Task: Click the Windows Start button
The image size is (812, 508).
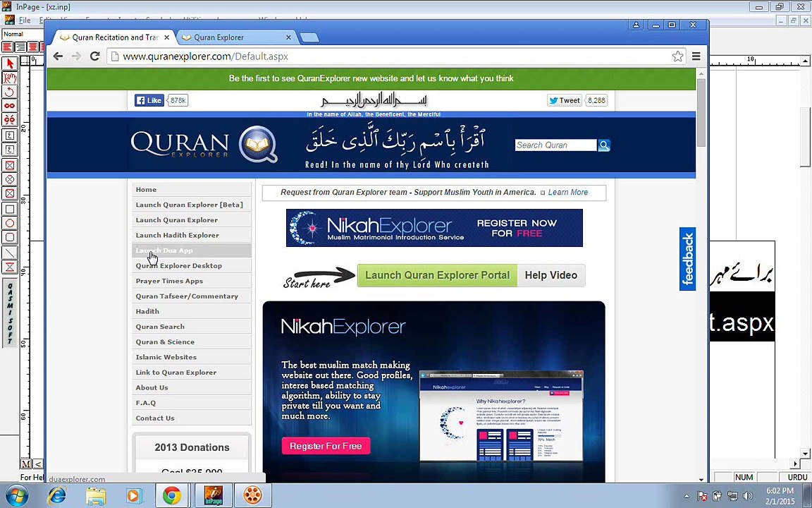Action: click(17, 495)
